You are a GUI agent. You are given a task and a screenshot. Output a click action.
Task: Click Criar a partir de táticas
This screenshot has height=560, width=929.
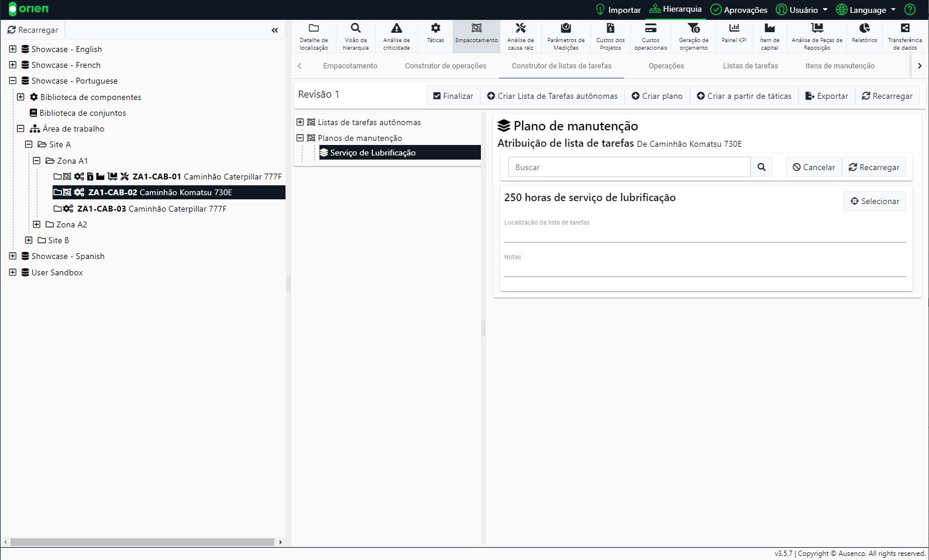(744, 96)
